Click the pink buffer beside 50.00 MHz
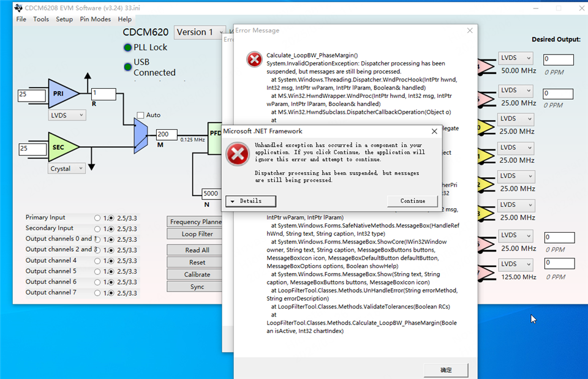 pos(486,67)
